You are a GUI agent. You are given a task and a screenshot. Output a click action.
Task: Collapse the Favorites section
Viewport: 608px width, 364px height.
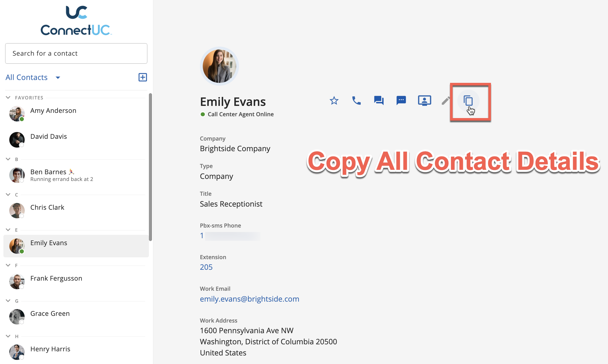point(8,98)
